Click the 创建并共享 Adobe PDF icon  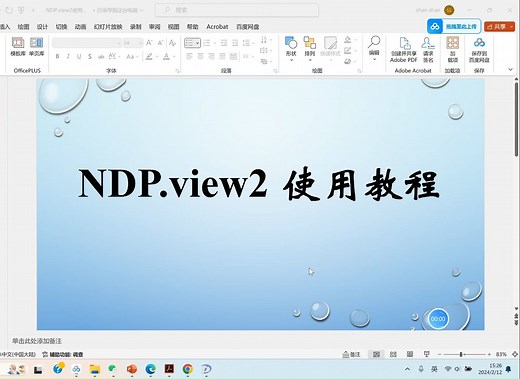coord(404,50)
